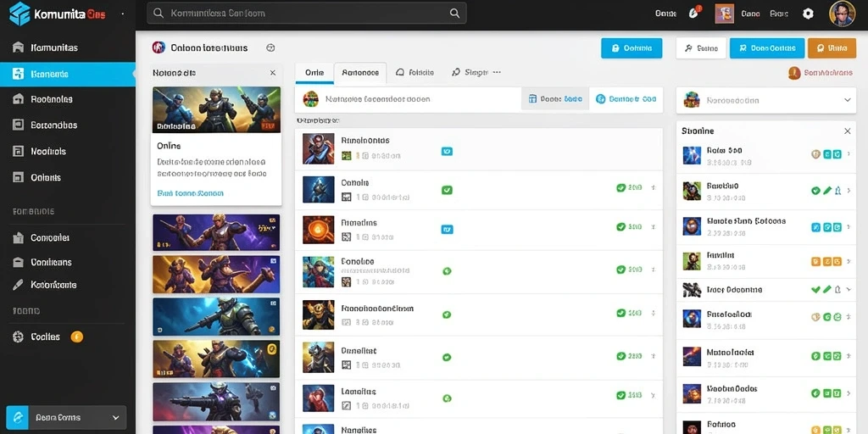The image size is (868, 434).
Task: Close the Sboninte panel
Action: 847,131
